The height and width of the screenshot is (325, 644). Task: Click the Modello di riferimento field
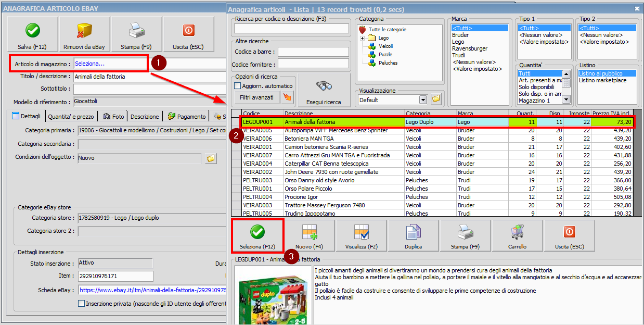pyautogui.click(x=150, y=102)
